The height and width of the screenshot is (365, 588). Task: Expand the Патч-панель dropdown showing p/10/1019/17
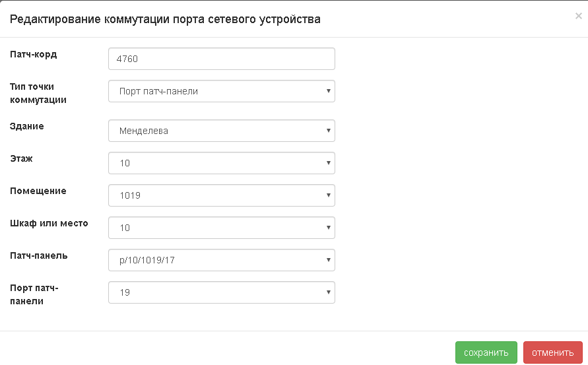(x=221, y=260)
